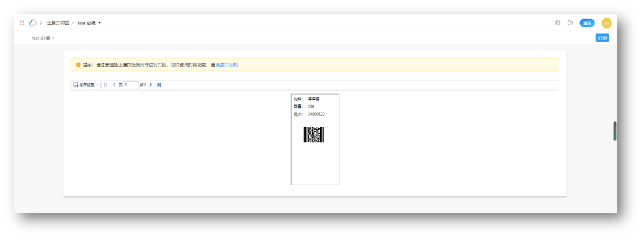This screenshot has height=240, width=644.
Task: Go to the first report page
Action: 106,85
